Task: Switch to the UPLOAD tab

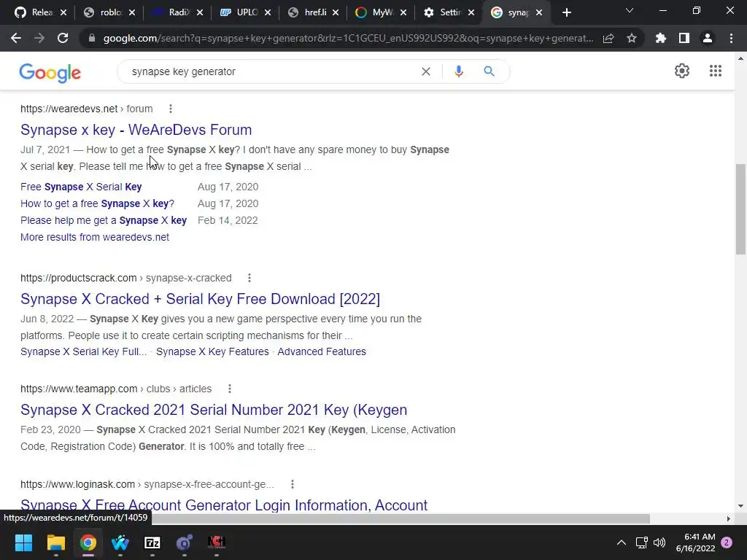Action: pos(239,12)
